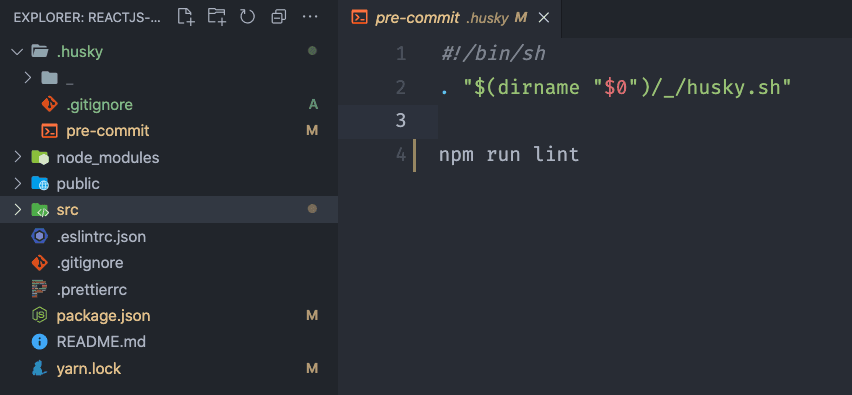The image size is (852, 395).
Task: Click the M badge on package.json row
Action: 312,316
